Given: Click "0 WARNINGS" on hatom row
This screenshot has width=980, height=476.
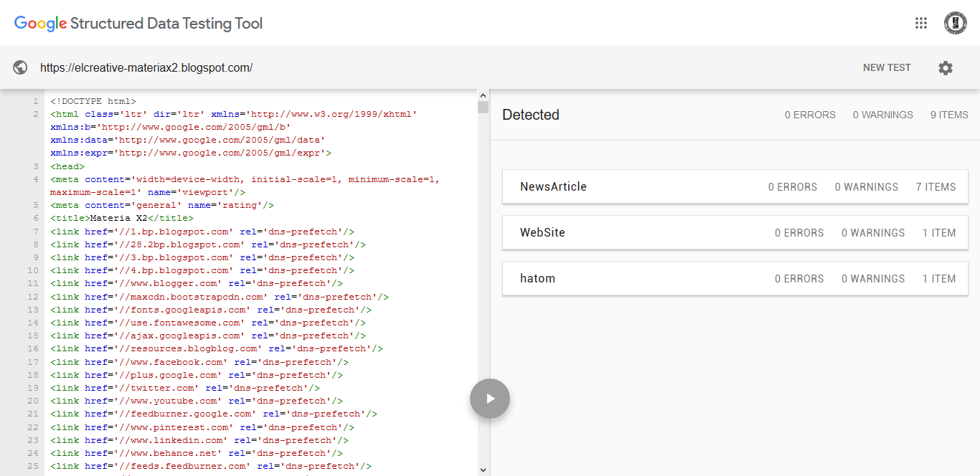Looking at the screenshot, I should click(x=873, y=279).
